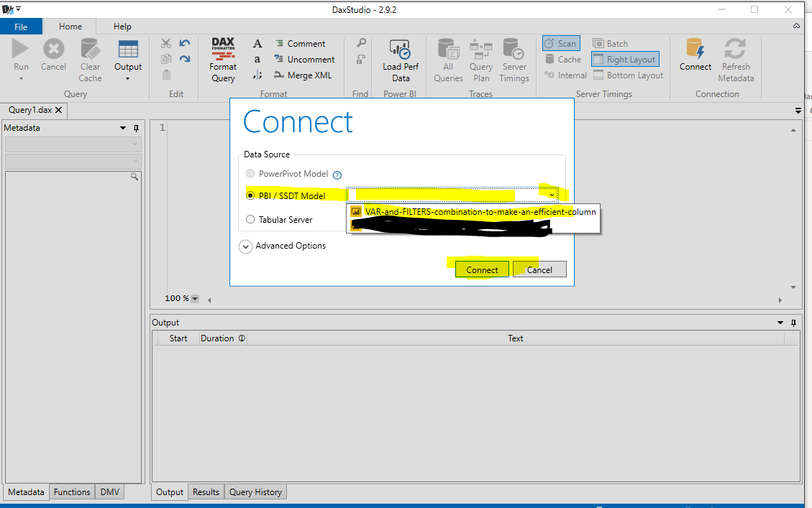Toggle the Cache server timing option
Image resolution: width=812 pixels, height=508 pixels.
coord(563,60)
